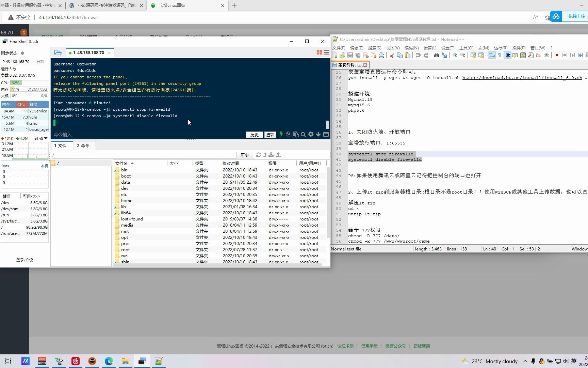Image resolution: width=588 pixels, height=368 pixels.
Task: Open the FinalShell connection folder icon
Action: point(58,52)
